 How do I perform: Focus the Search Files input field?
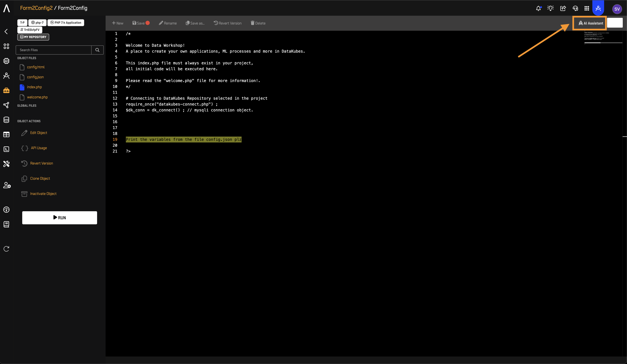[53, 50]
